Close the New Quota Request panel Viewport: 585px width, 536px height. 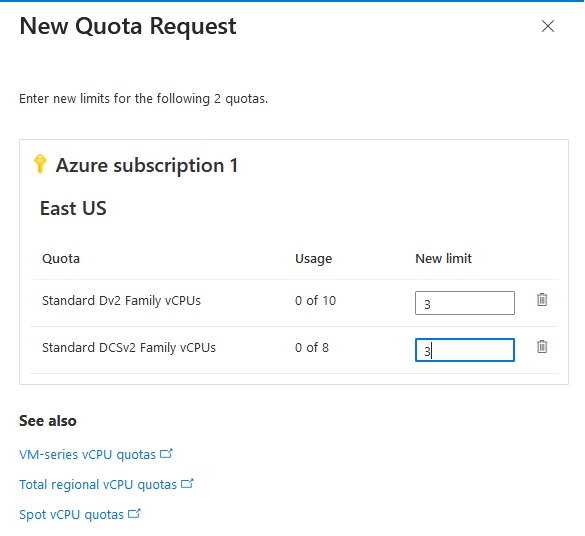click(547, 26)
